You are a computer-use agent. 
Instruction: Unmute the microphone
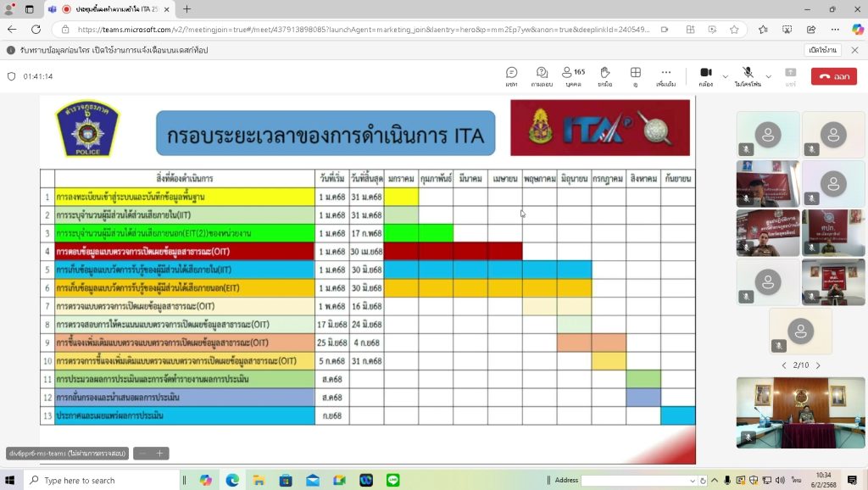tap(748, 76)
